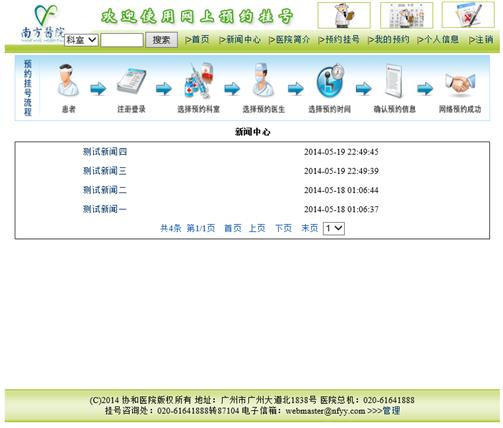
Task: Open the calendar with pen thumbnail
Action: pos(468,15)
